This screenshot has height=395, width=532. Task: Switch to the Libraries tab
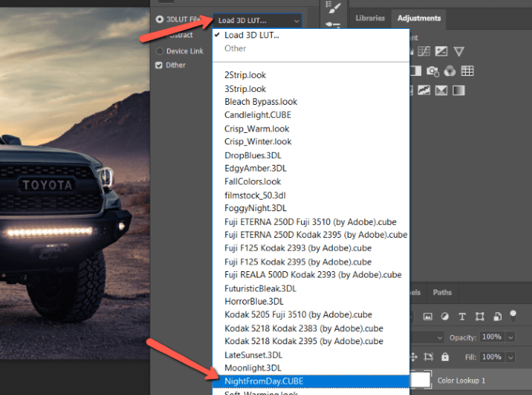[x=370, y=18]
